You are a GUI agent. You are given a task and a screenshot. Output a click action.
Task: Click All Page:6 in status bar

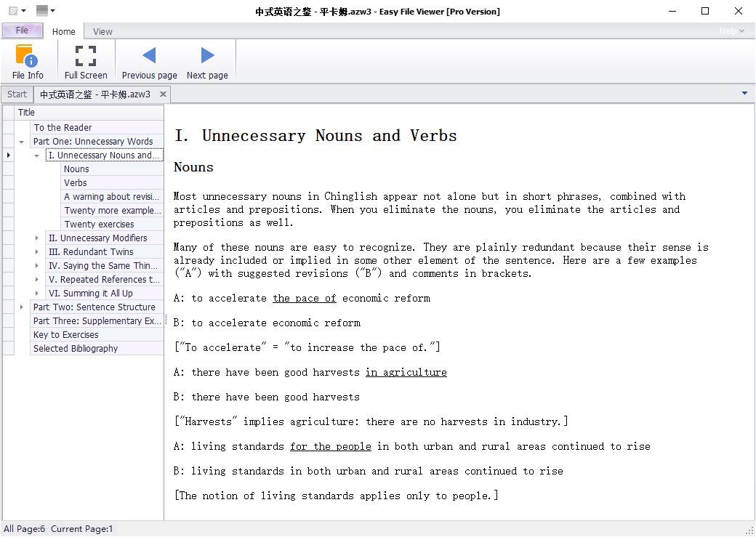[x=24, y=529]
